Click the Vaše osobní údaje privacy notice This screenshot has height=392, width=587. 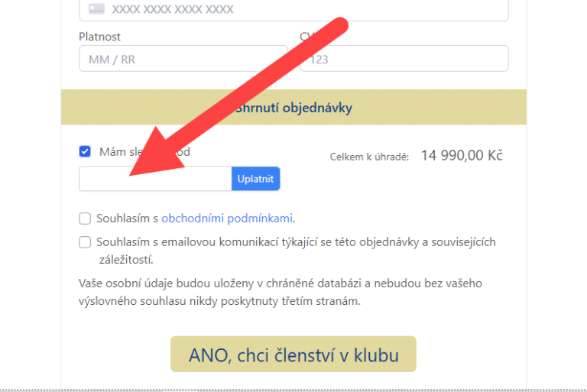[280, 292]
